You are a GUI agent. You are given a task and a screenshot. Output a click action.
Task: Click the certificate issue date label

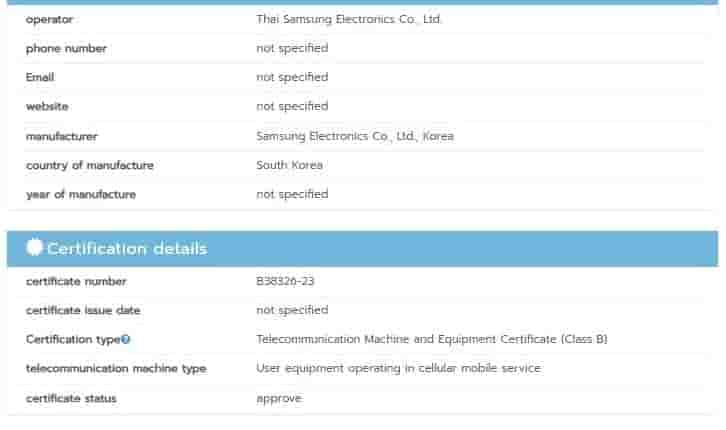83,311
